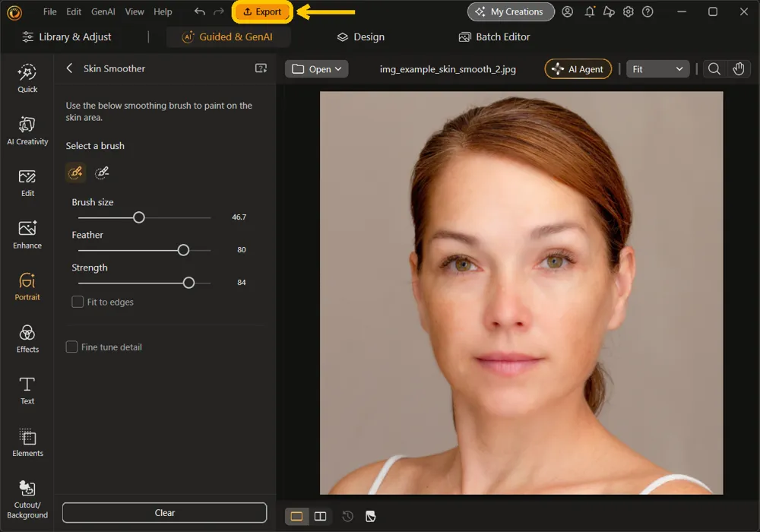Open the Help menu

tap(163, 11)
